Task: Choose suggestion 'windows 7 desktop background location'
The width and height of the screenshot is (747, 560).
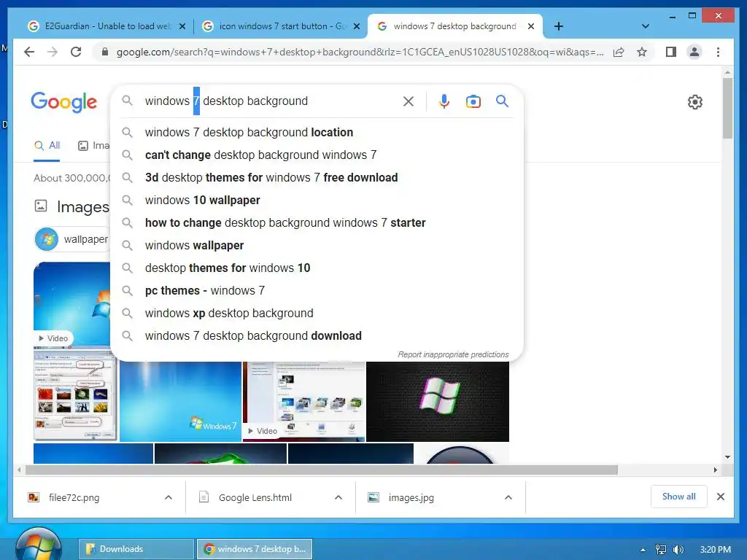Action: pos(317,133)
